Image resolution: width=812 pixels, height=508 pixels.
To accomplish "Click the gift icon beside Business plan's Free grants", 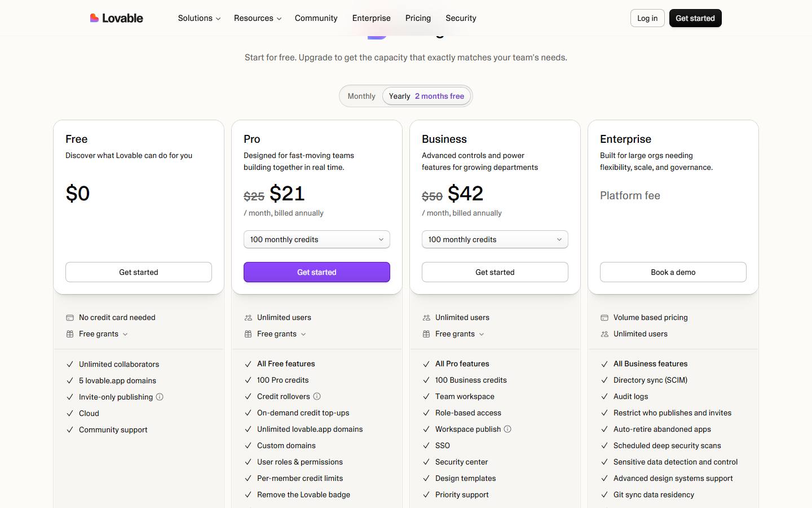I will [x=426, y=334].
